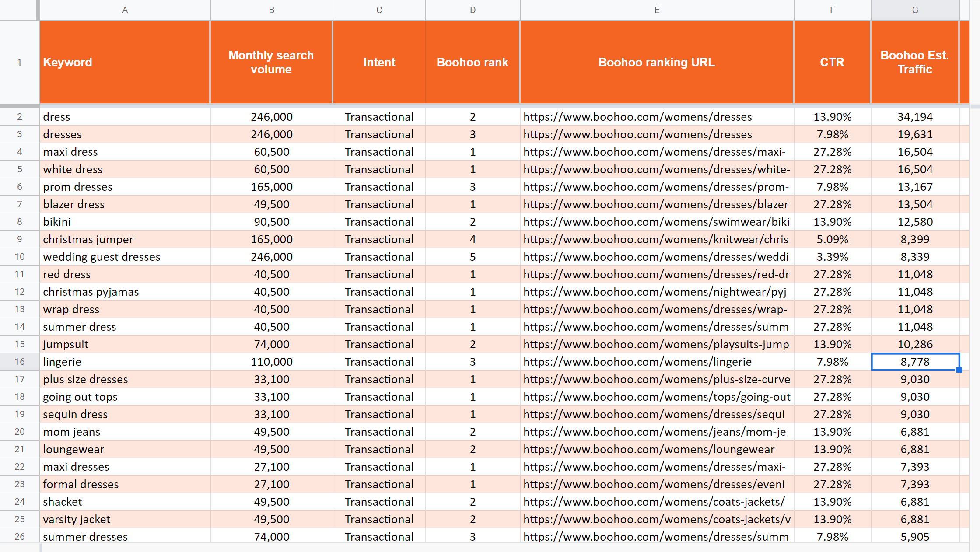This screenshot has width=980, height=552.
Task: Select column G header
Action: click(915, 10)
